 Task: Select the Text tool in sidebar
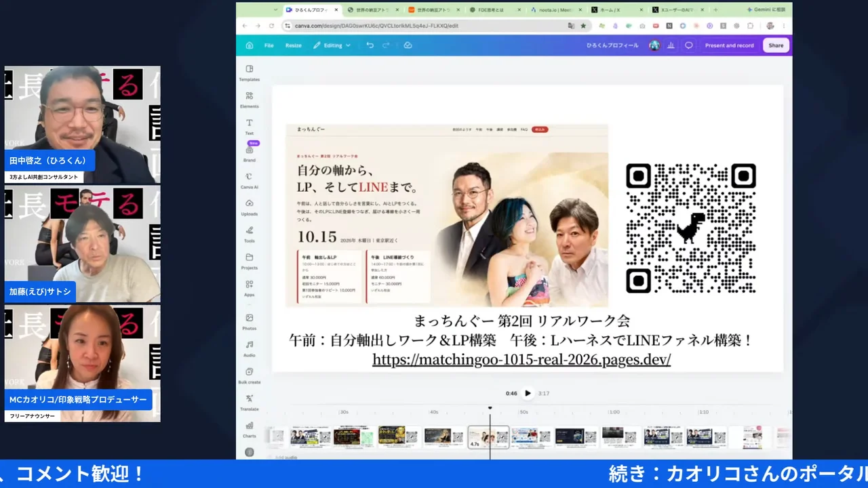(x=250, y=127)
